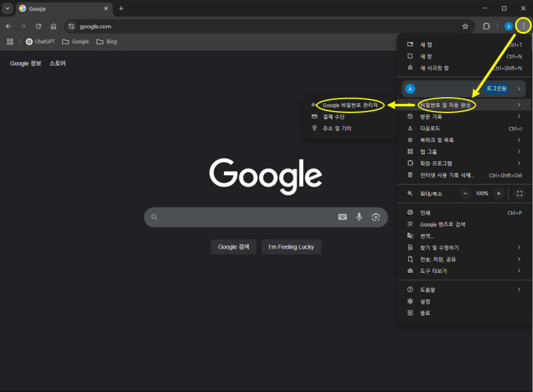The image size is (533, 392).
Task: Select Google 비밀번호 관리자 submenu item
Action: click(x=350, y=105)
